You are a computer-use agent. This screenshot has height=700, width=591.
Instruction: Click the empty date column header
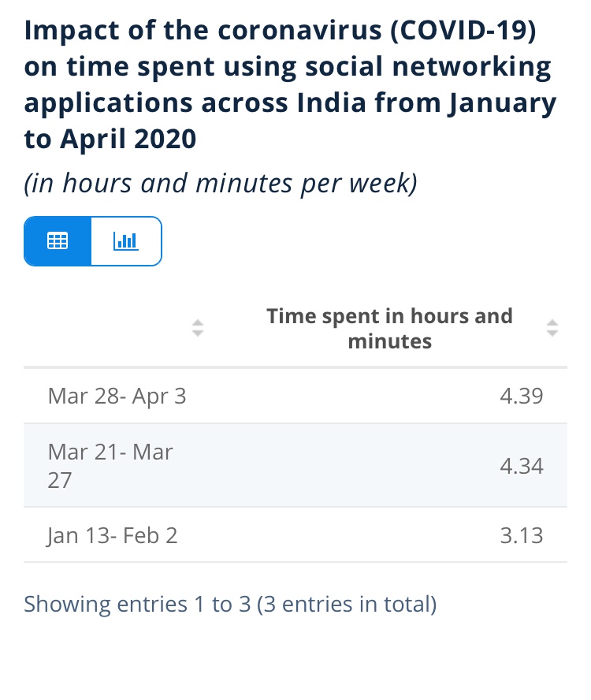(118, 329)
